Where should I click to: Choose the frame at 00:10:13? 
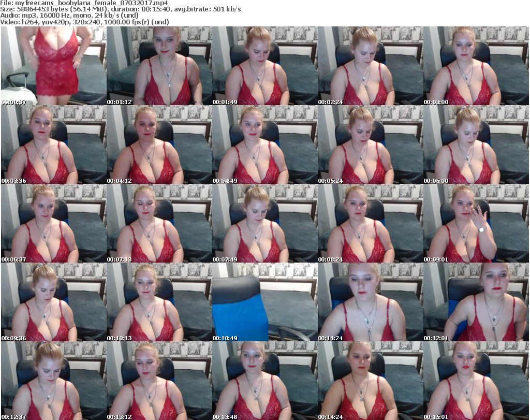click(159, 302)
